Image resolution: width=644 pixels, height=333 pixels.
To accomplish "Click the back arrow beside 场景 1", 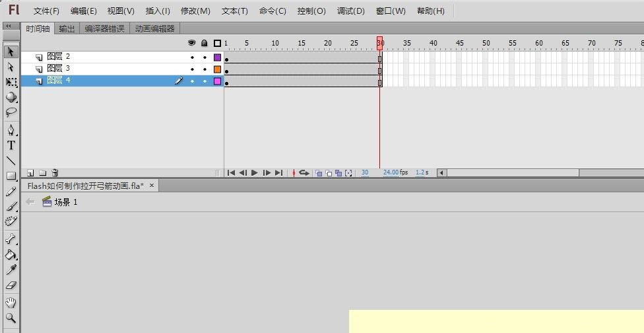I will click(x=30, y=202).
